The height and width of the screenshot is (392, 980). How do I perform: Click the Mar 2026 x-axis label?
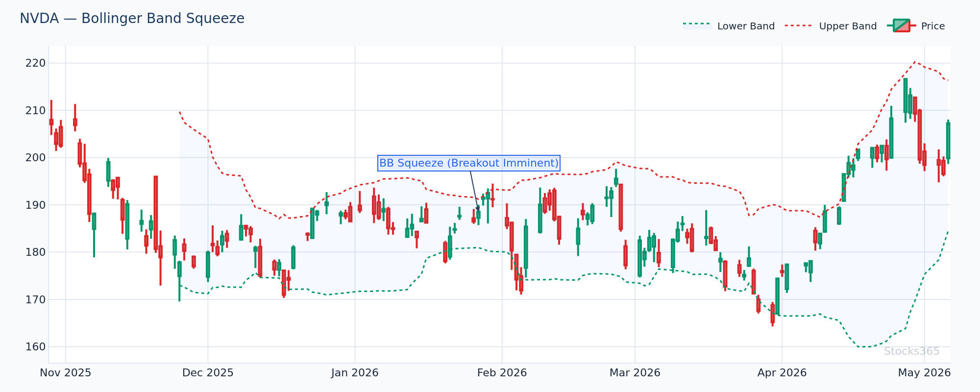coord(635,373)
